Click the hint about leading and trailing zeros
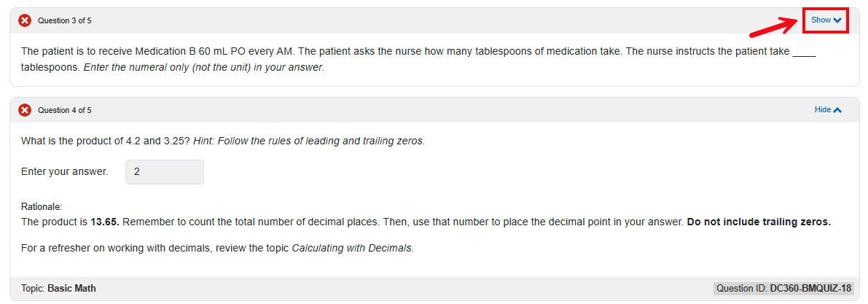The height and width of the screenshot is (304, 868). (309, 141)
